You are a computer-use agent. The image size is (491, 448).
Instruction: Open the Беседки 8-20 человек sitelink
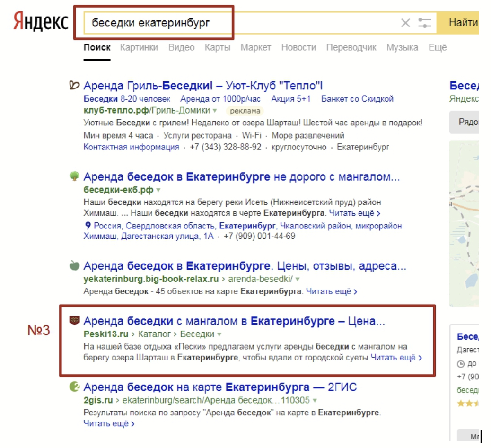[x=127, y=99]
